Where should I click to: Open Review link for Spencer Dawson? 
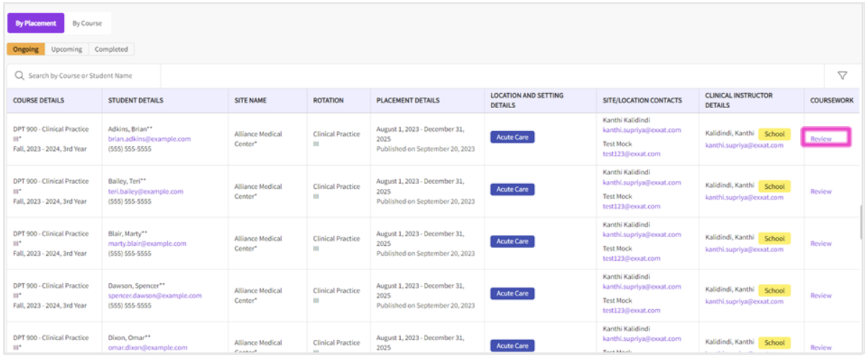(x=820, y=295)
